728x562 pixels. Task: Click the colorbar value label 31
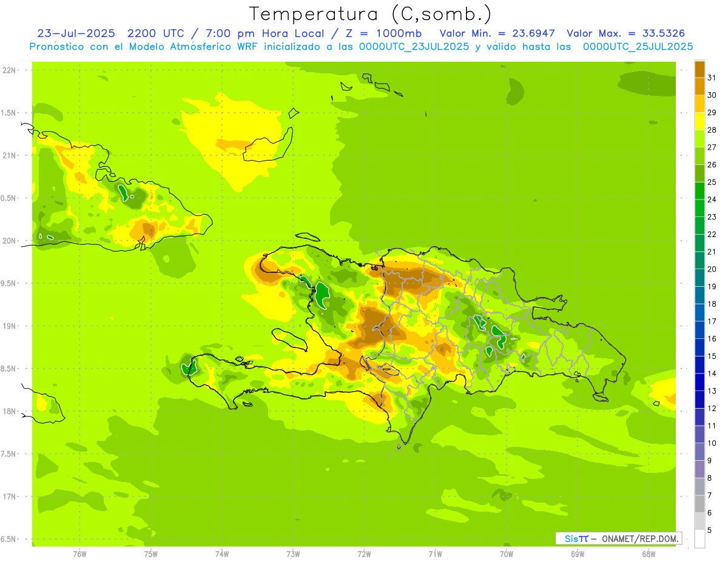(712, 78)
